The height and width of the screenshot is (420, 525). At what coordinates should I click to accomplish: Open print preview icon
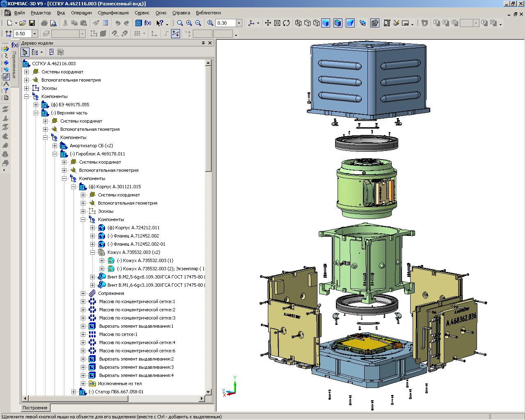[53, 23]
